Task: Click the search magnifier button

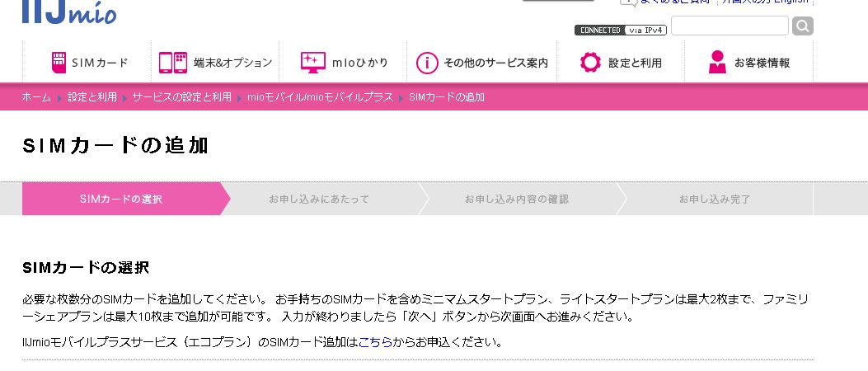Action: [x=803, y=26]
